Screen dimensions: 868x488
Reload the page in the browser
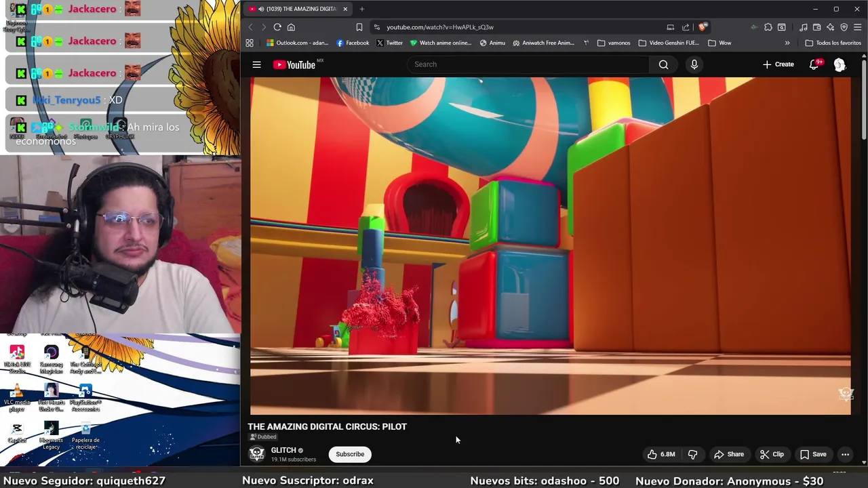click(x=277, y=27)
